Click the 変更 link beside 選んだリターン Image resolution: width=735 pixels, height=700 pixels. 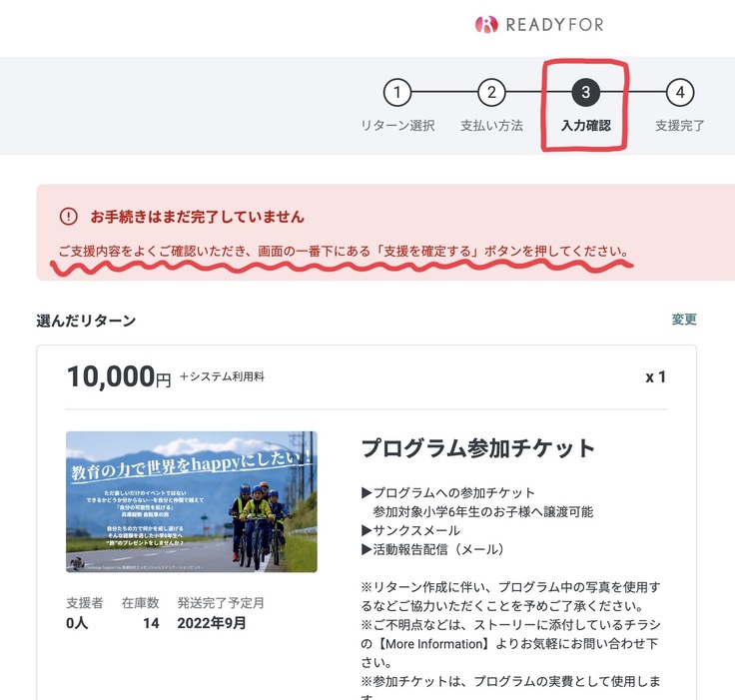[x=684, y=320]
